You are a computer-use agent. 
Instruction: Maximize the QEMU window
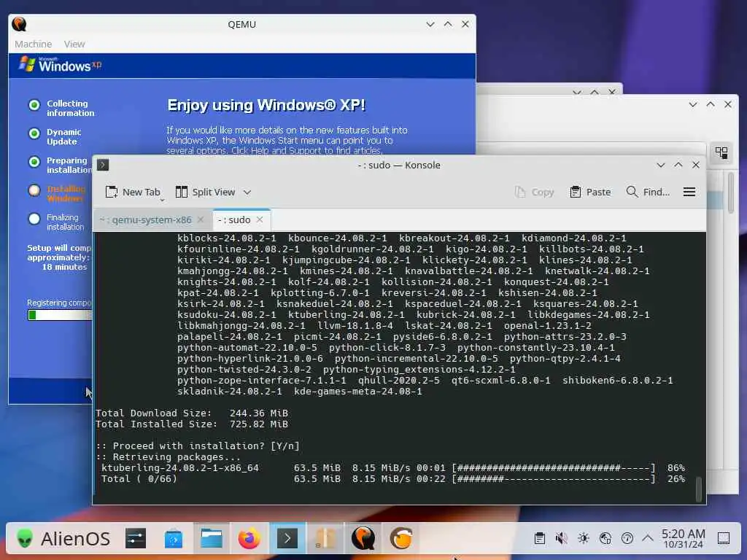[x=448, y=24]
